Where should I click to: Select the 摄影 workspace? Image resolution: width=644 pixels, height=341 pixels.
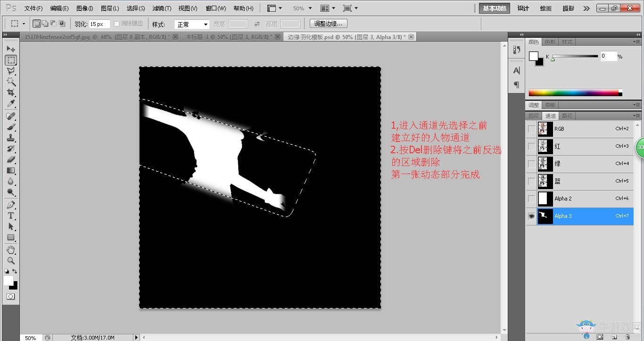pos(569,8)
